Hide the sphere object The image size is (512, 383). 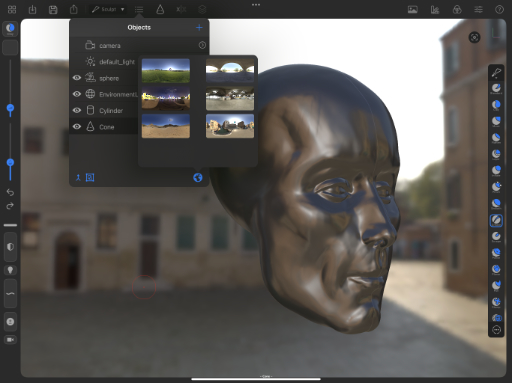click(x=77, y=78)
